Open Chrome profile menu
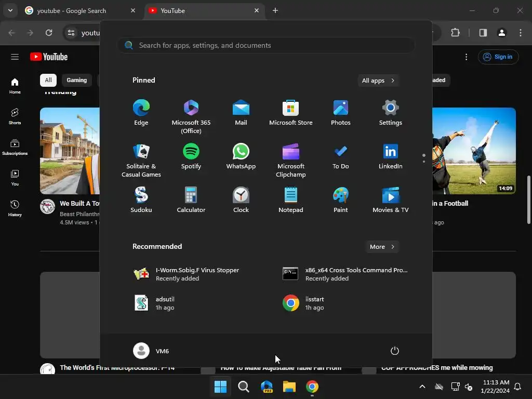Image resolution: width=532 pixels, height=399 pixels. point(502,33)
